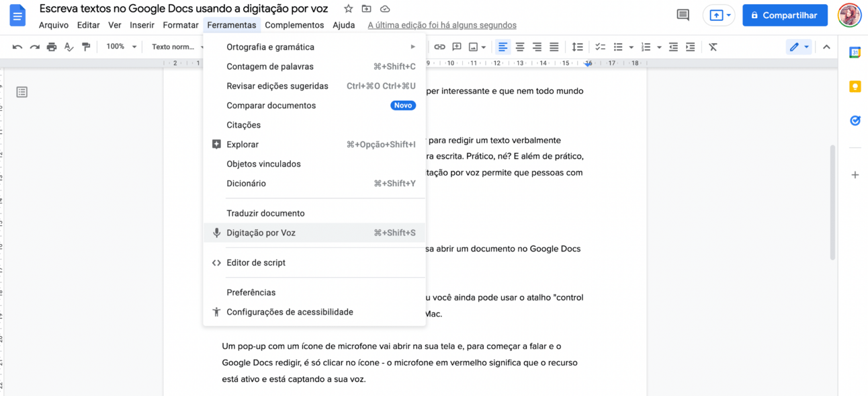Viewport: 868px width, 396px height.
Task: Insert a numbered list
Action: coord(646,47)
